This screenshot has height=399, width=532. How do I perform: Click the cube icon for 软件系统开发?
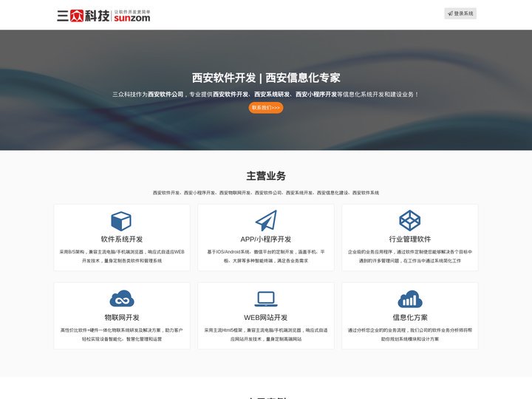(121, 221)
